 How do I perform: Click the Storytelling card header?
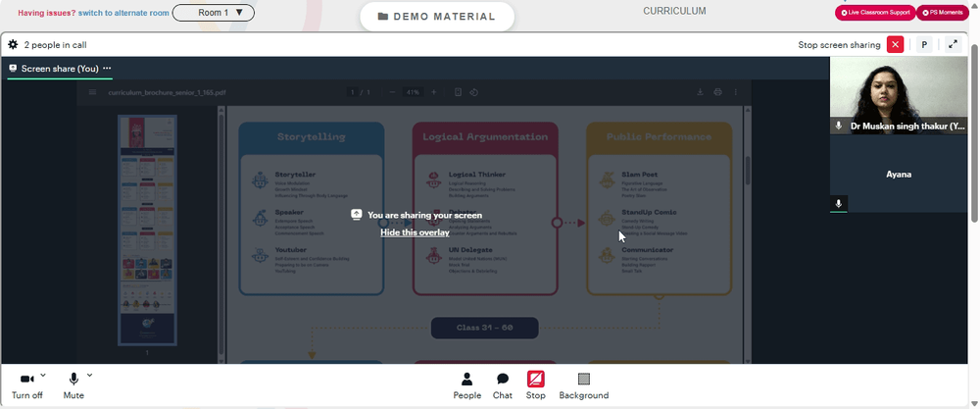pyautogui.click(x=312, y=137)
